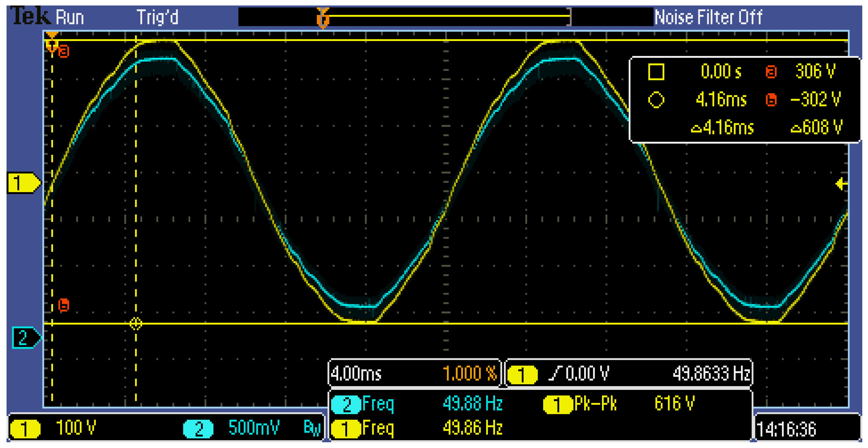
Task: Click the 4.16ms cursor time readout
Action: point(721,99)
